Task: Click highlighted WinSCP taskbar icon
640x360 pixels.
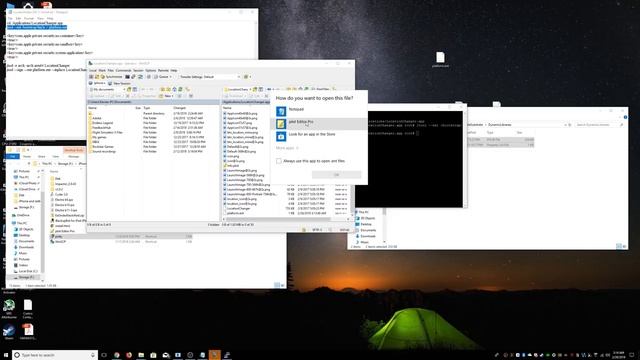Action: (215, 355)
